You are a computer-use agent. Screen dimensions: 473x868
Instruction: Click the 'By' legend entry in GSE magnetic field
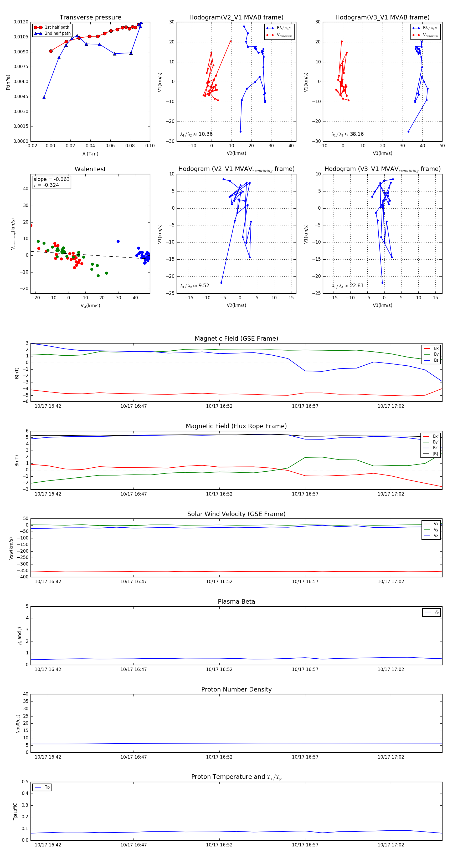coord(431,354)
